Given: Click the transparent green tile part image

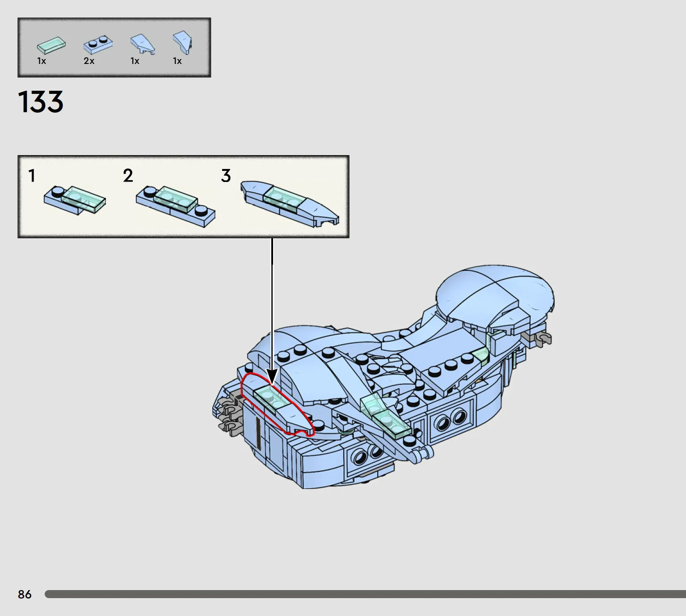Looking at the screenshot, I should tap(51, 46).
